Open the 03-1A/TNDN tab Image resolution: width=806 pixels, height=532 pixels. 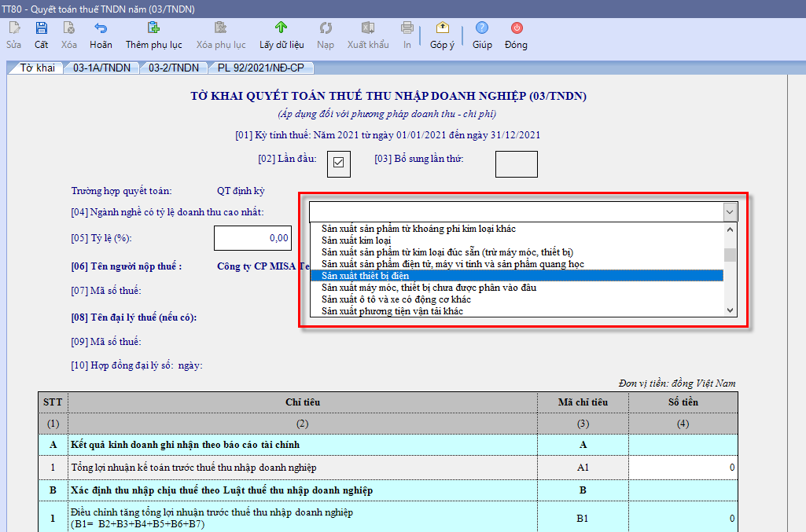coord(101,68)
